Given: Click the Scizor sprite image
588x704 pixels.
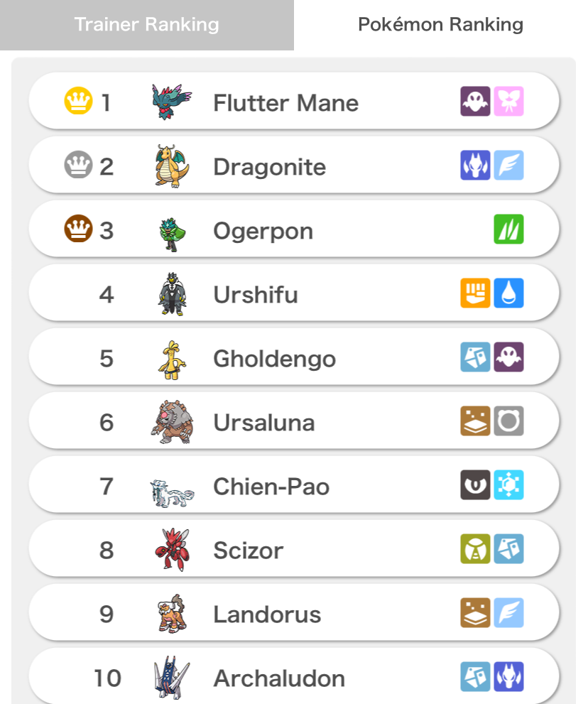Looking at the screenshot, I should 173,550.
